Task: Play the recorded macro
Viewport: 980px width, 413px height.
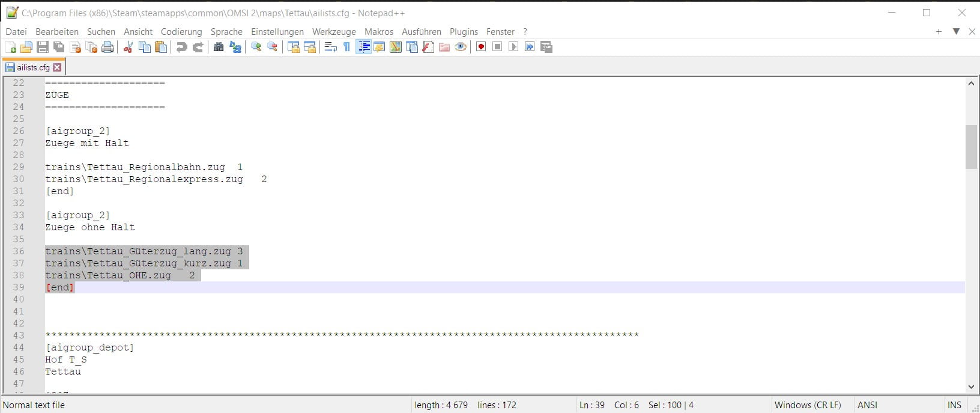Action: point(513,47)
